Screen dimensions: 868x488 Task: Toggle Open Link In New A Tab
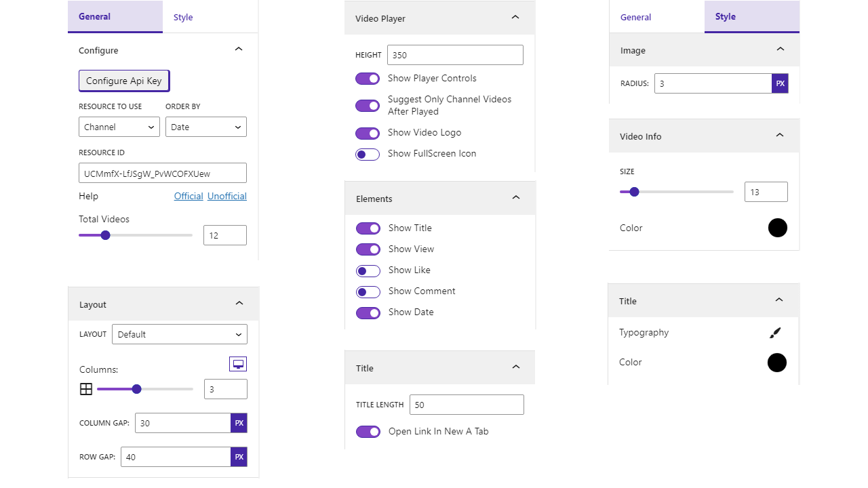368,432
